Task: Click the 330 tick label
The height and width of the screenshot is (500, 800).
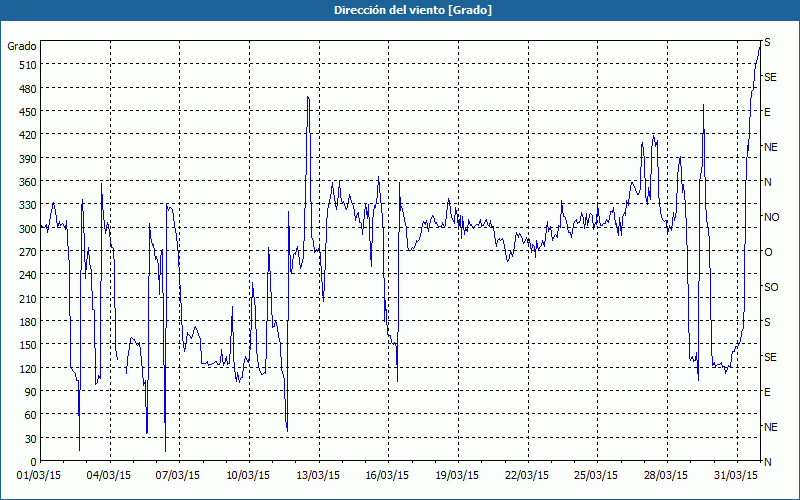Action: [x=28, y=205]
